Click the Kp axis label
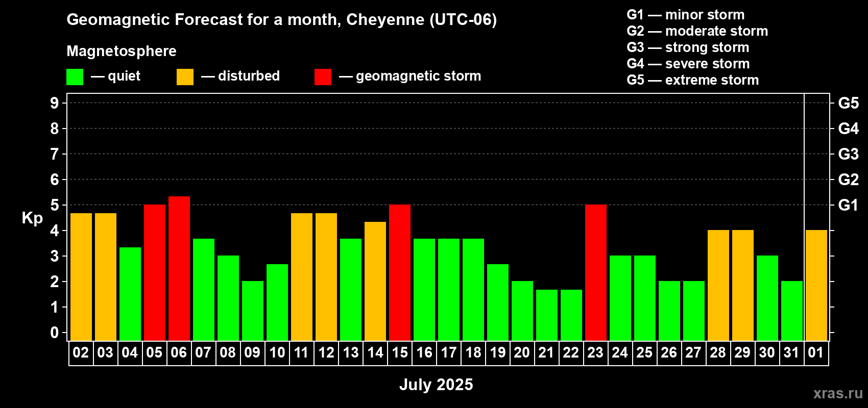 coord(32,219)
